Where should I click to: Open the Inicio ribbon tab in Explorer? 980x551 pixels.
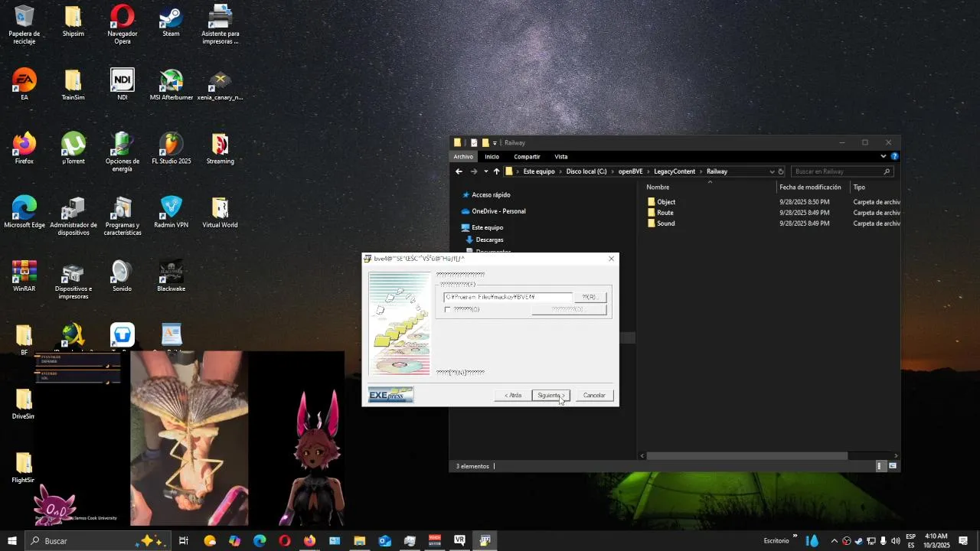point(492,157)
